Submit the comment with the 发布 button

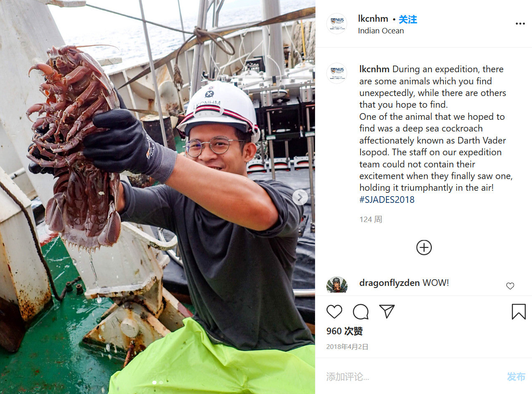tap(516, 377)
